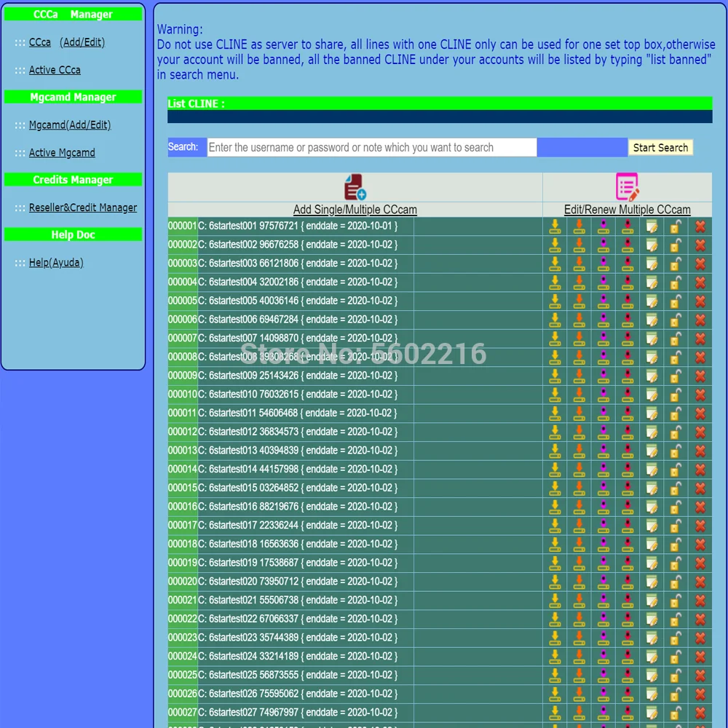Image resolution: width=728 pixels, height=728 pixels.
Task: Click red download arrow for 6startest004
Action: click(628, 282)
